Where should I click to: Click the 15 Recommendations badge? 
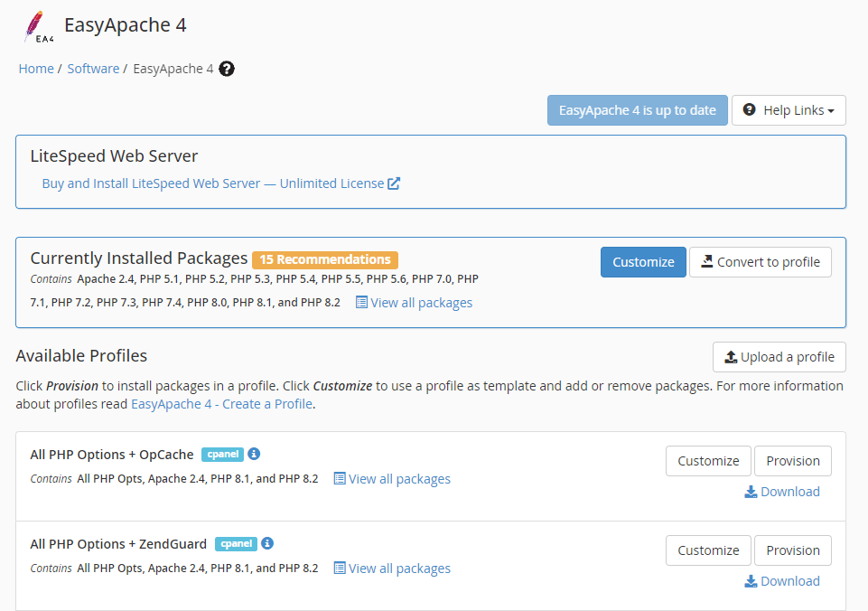[x=325, y=259]
